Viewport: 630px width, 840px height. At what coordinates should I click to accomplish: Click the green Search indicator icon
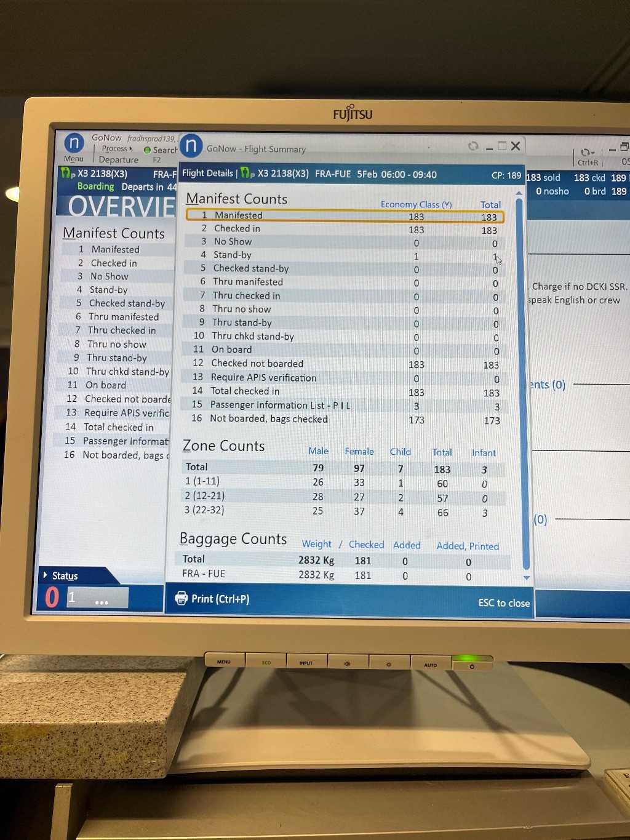click(x=147, y=150)
